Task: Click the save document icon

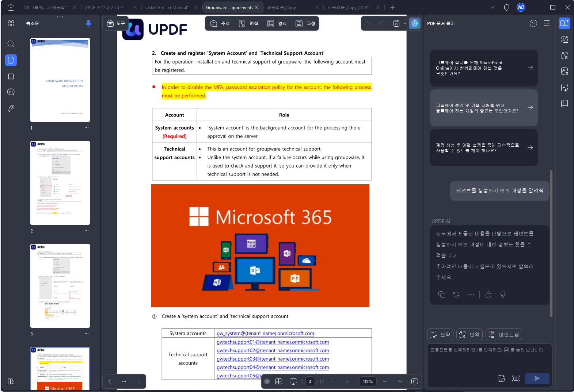Action: (396, 23)
